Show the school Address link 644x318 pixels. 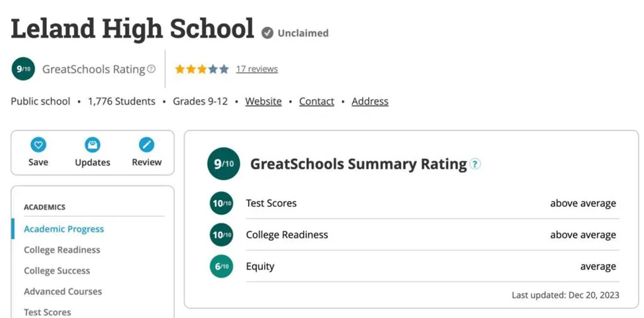coord(369,101)
